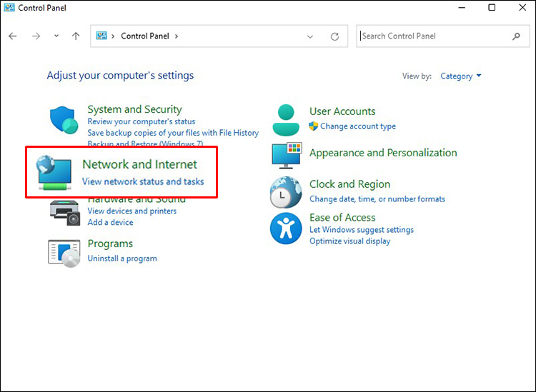
Task: Open Ease of Access category
Action: click(342, 218)
